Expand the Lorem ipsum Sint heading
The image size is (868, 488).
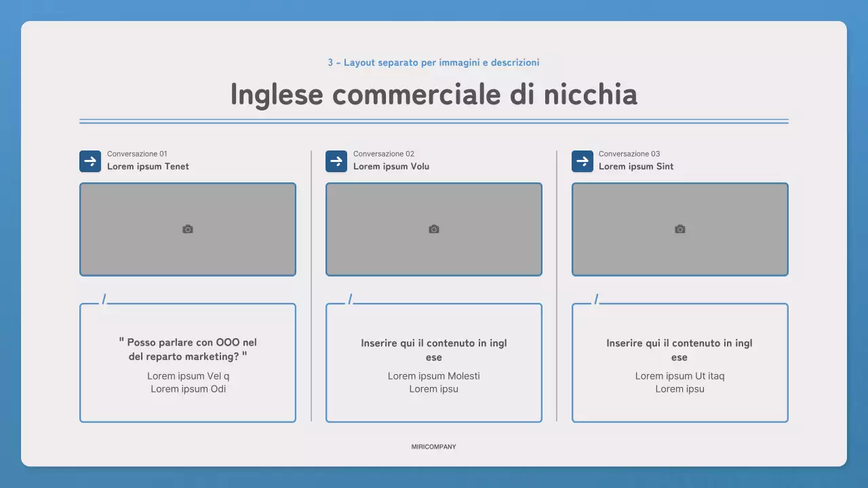click(635, 166)
